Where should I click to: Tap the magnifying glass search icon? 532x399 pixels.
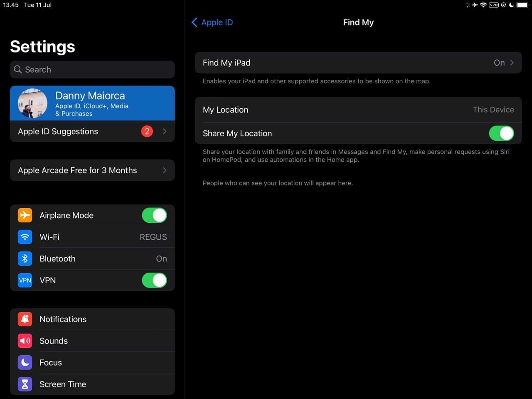point(18,69)
